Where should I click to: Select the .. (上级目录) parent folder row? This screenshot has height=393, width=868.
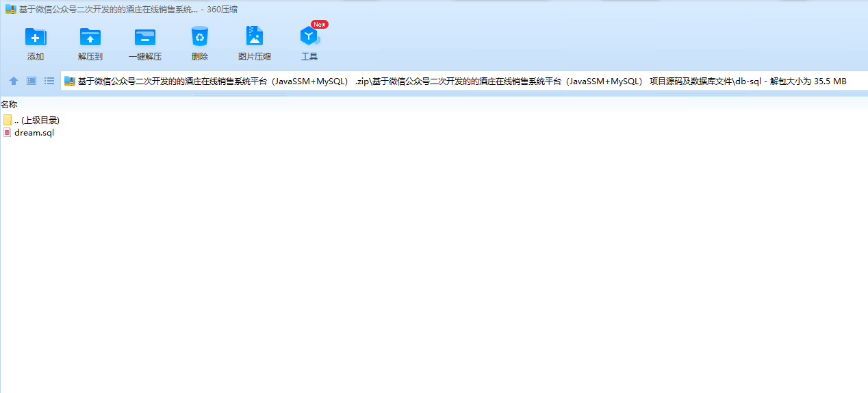[31, 120]
